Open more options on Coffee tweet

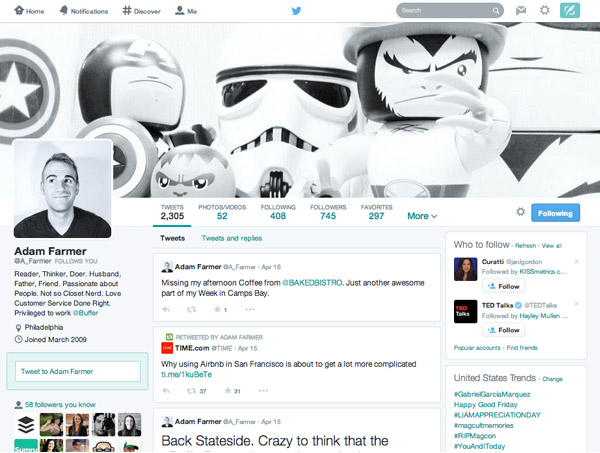pyautogui.click(x=250, y=309)
